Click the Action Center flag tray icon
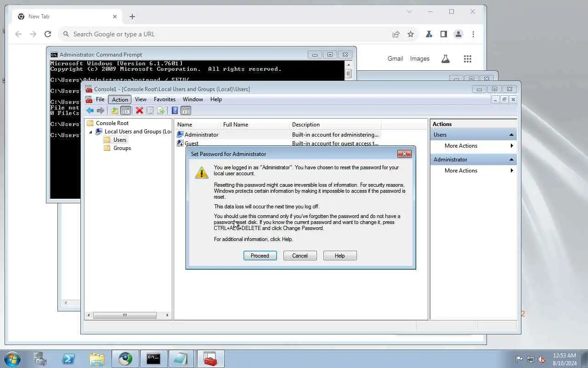 [519, 359]
